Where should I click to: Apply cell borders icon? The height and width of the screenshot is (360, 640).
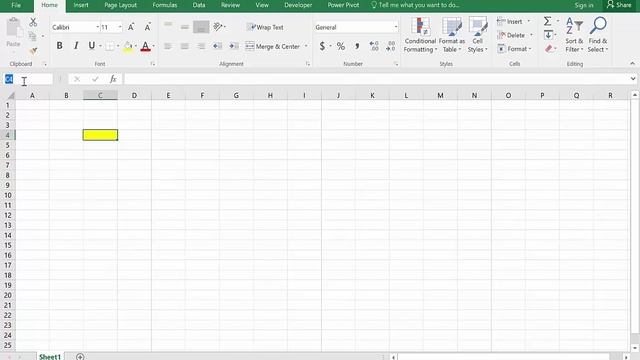110,46
